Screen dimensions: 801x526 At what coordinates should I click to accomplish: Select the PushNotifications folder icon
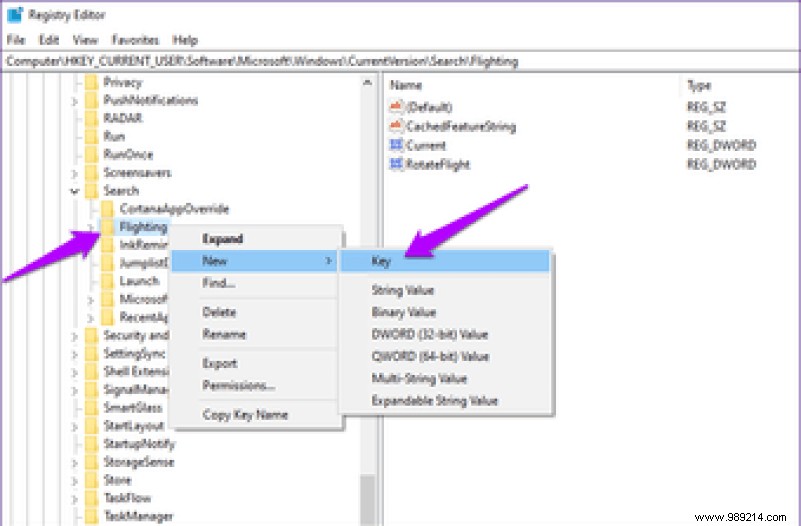[x=91, y=101]
